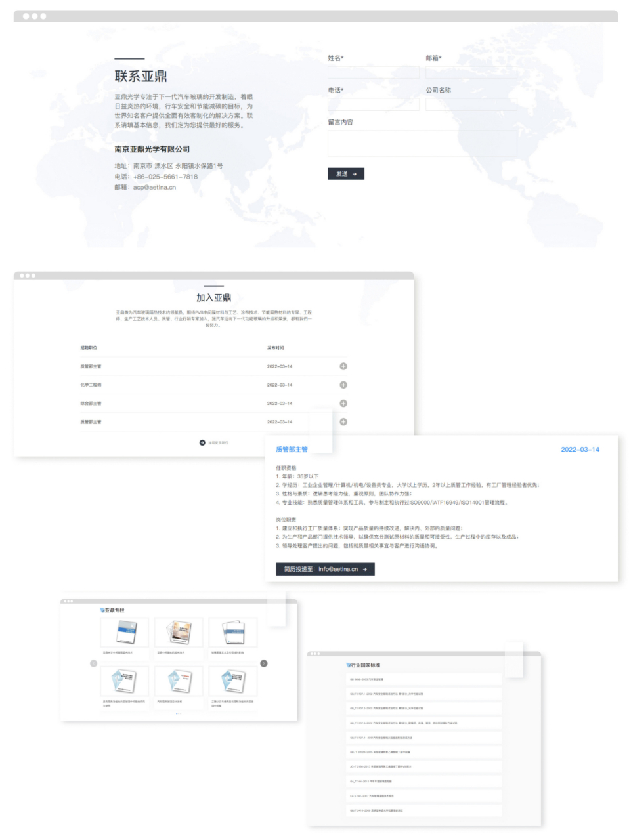
Task: Click the 邮箱 email input field
Action: pos(471,72)
